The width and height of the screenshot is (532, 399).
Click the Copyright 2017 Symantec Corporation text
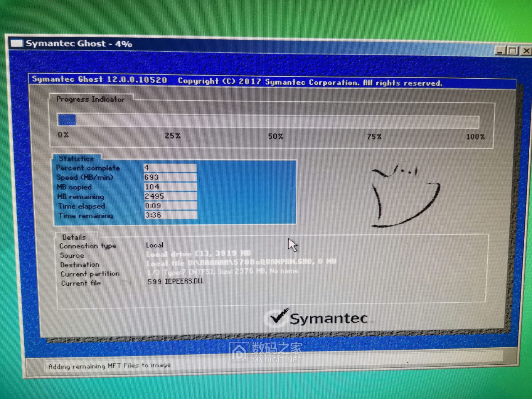(310, 82)
